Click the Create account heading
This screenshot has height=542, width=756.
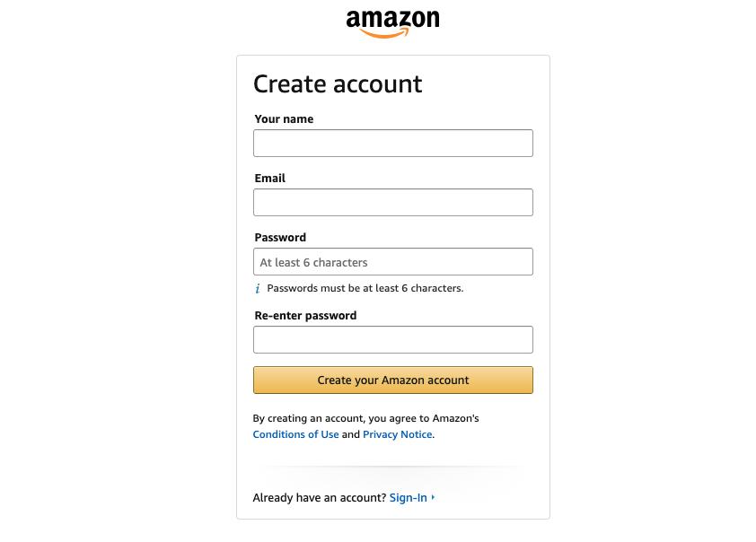click(338, 83)
